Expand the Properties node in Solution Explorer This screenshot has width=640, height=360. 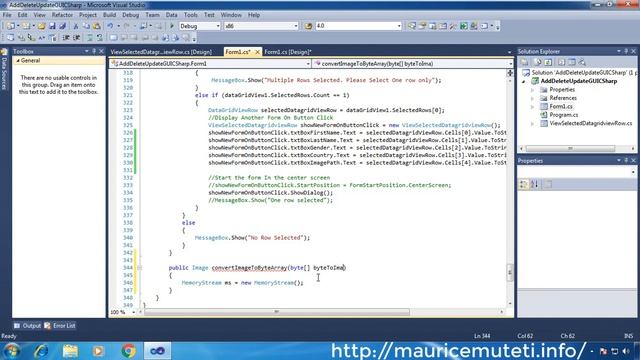click(533, 90)
